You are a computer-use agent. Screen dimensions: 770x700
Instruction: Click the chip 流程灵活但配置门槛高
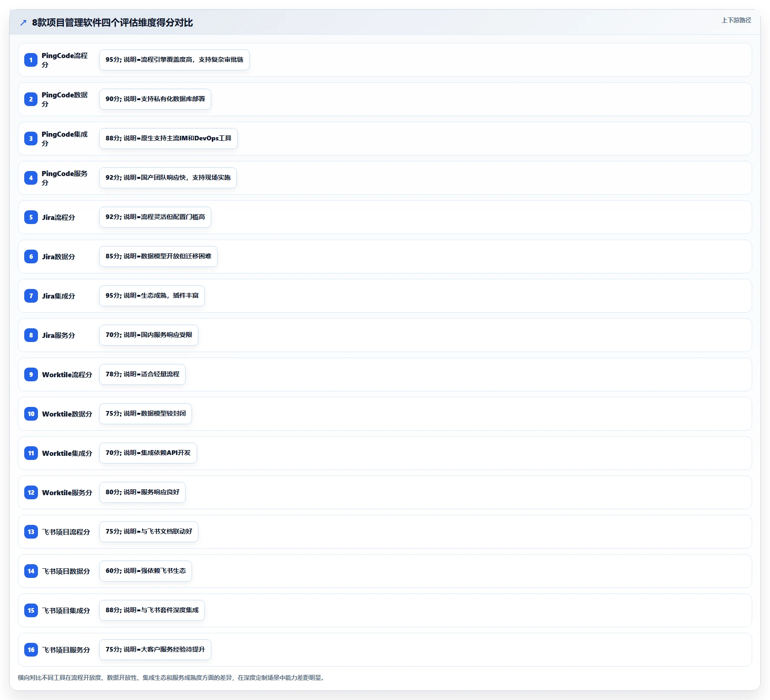pyautogui.click(x=155, y=217)
